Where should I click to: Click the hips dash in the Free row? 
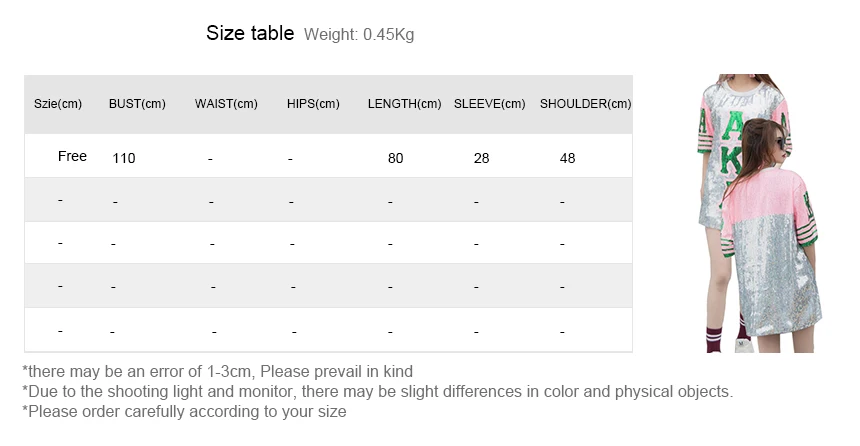pos(289,159)
